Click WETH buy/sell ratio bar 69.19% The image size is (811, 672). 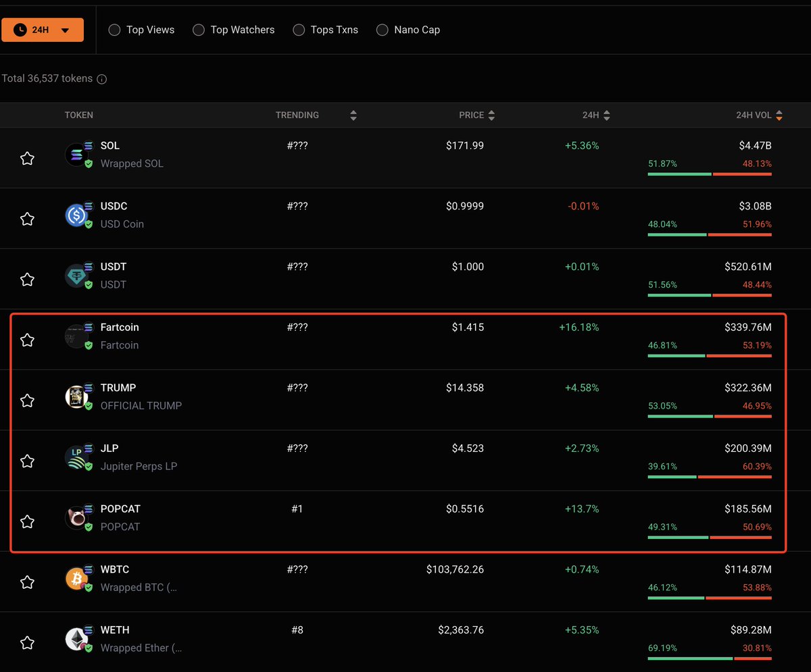[710, 658]
